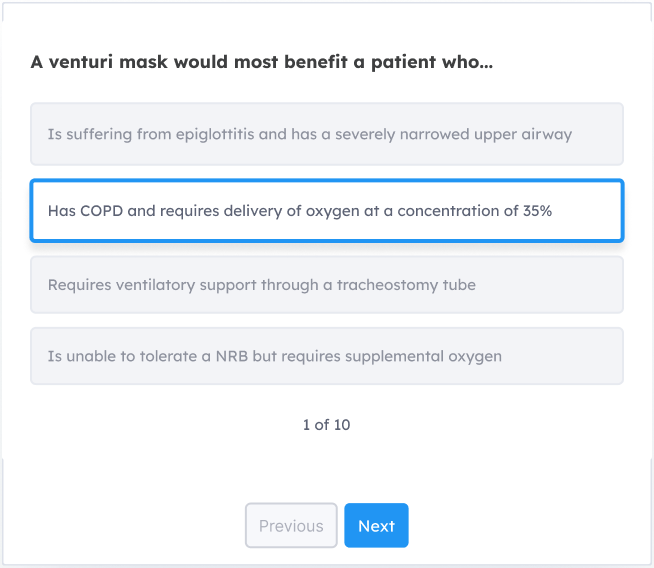The image size is (654, 568).
Task: Click the answer mentioning oxygen concentration of 35%
Action: click(x=326, y=211)
